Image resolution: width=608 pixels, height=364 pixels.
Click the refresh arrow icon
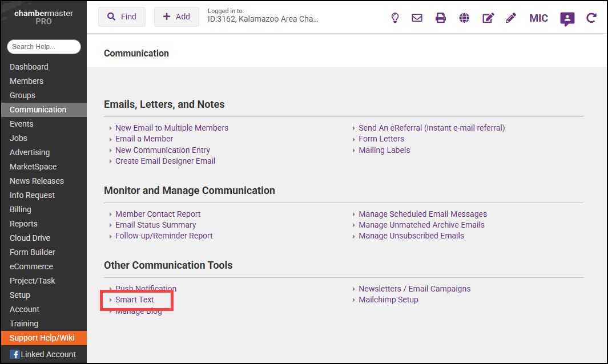591,18
